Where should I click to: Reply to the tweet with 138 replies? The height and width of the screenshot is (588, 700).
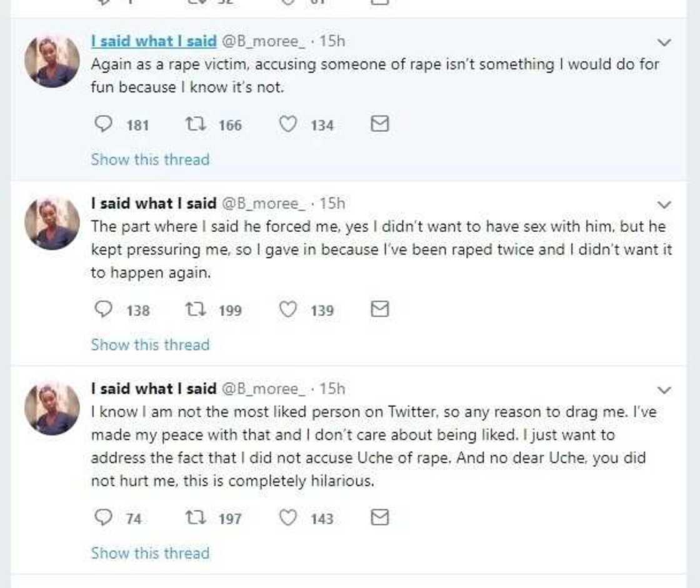(x=102, y=310)
